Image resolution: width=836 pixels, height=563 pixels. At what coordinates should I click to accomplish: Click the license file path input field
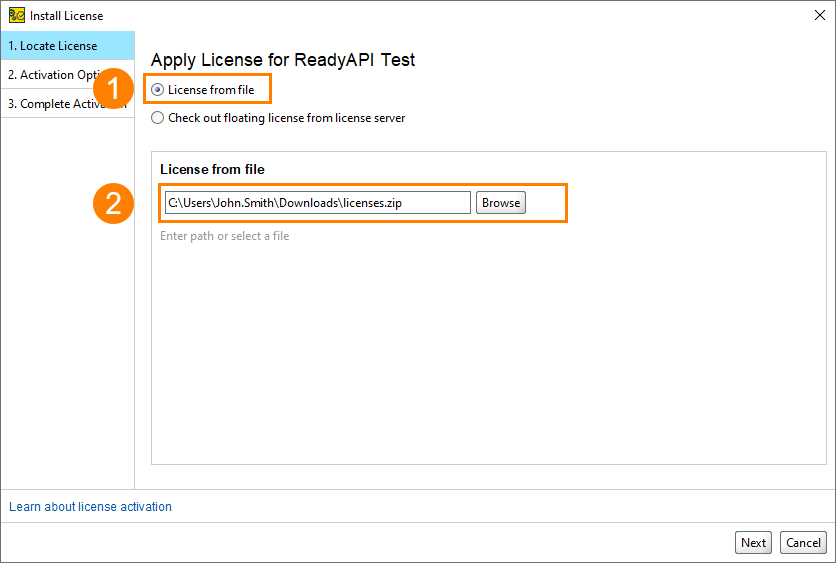[x=318, y=203]
